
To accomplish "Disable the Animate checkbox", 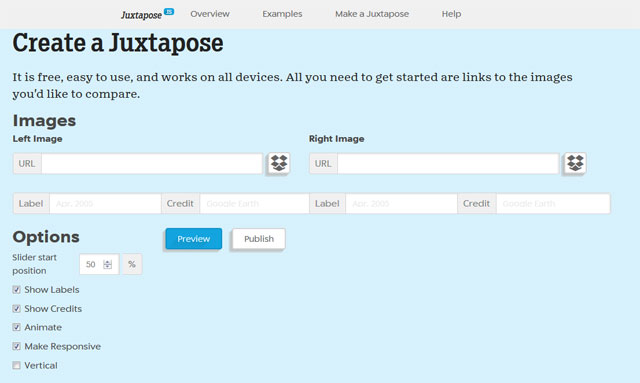I will pyautogui.click(x=16, y=327).
